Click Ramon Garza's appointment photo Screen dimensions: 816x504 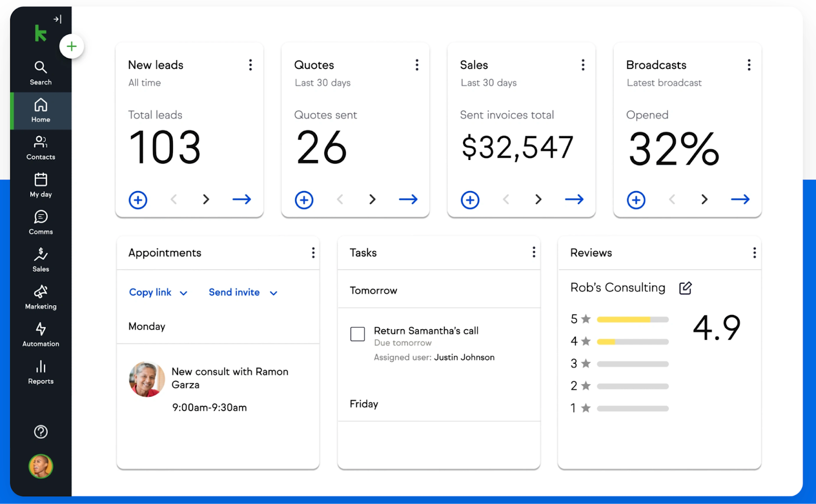coord(147,380)
